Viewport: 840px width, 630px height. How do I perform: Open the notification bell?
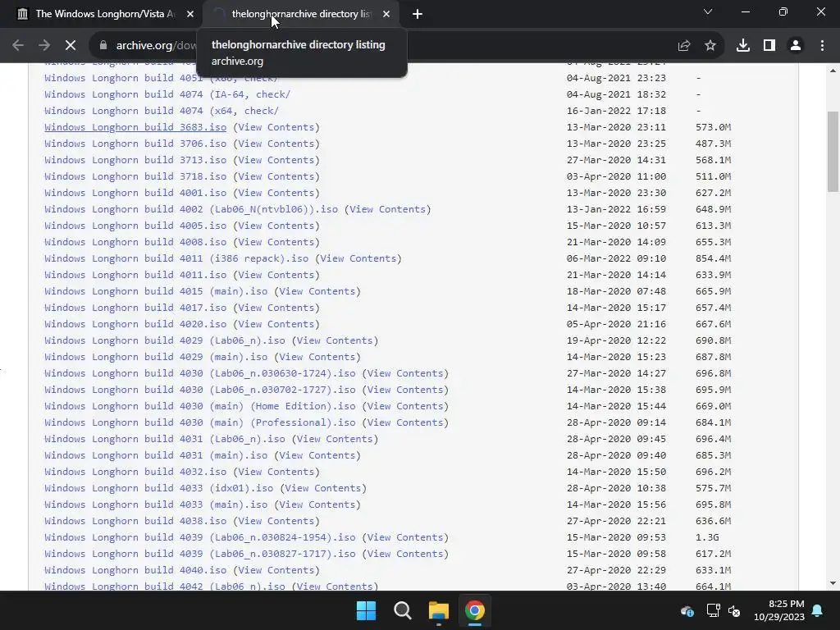click(818, 610)
